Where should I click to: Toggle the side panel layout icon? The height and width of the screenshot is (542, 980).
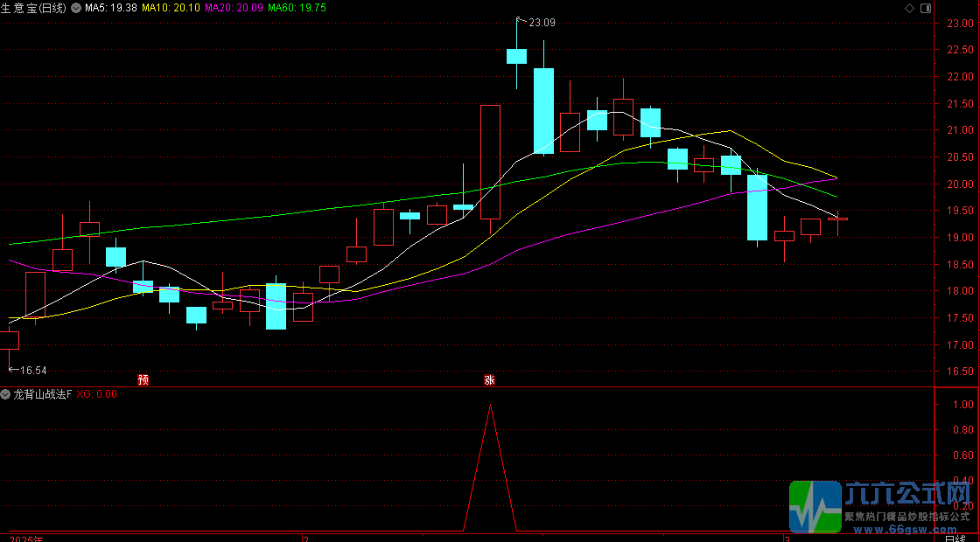click(x=926, y=8)
